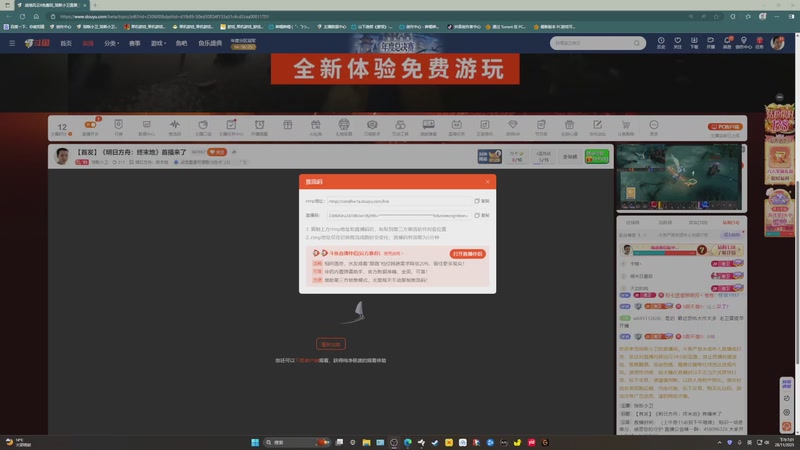Click the question mark icon in chat banner
This screenshot has height=450, width=800.
pyautogui.click(x=702, y=249)
